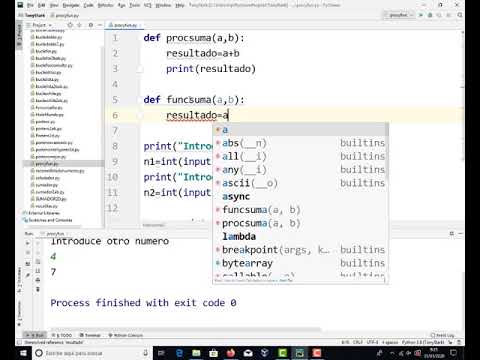Image resolution: width=480 pixels, height=360 pixels.
Task: Click line 3 print(resultado) in editor
Action: 211,69
